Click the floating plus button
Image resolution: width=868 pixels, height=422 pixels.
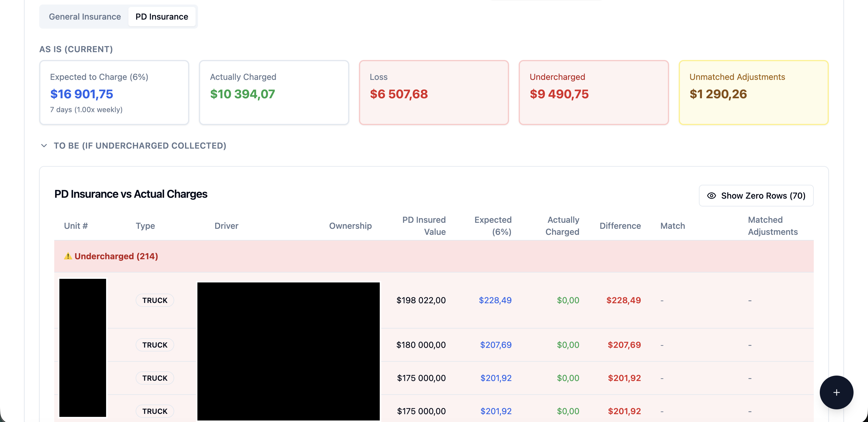(x=836, y=392)
